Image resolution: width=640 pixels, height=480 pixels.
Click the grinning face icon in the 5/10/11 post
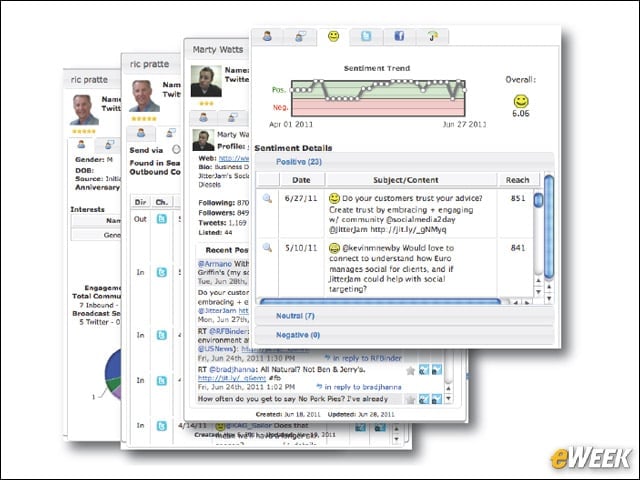coord(334,248)
